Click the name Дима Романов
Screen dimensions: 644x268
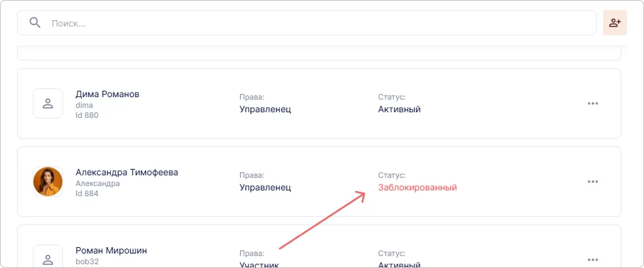click(x=107, y=94)
